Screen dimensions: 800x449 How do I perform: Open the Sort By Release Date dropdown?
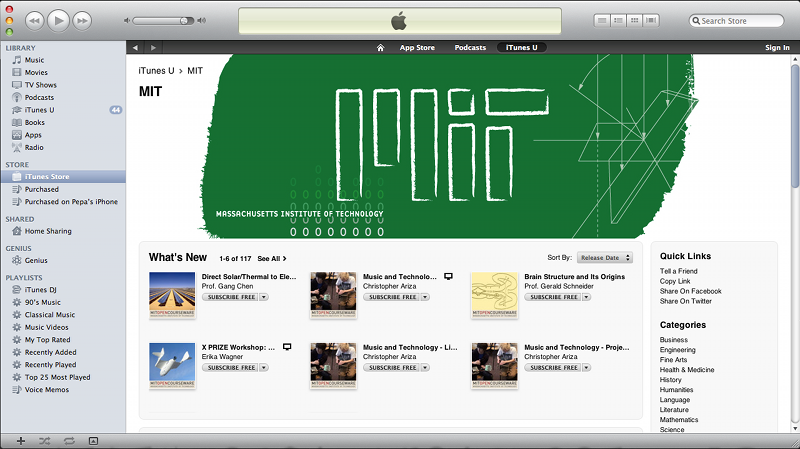[x=605, y=258]
